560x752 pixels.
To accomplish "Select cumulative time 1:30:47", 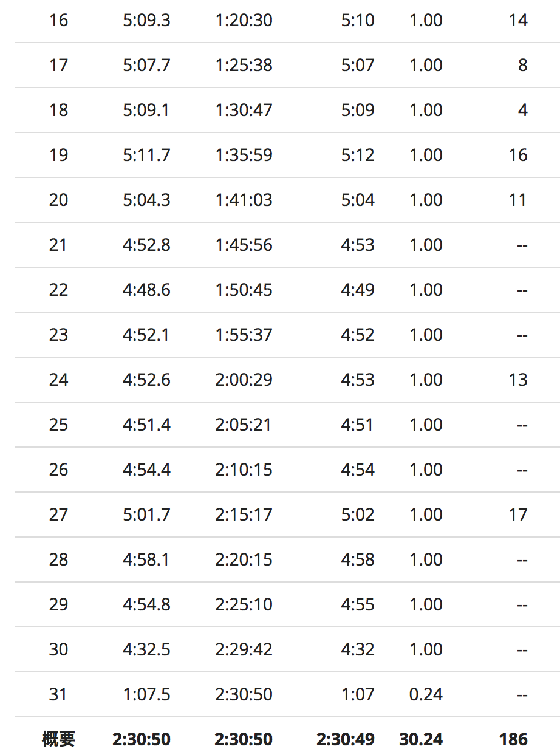I will pyautogui.click(x=244, y=110).
